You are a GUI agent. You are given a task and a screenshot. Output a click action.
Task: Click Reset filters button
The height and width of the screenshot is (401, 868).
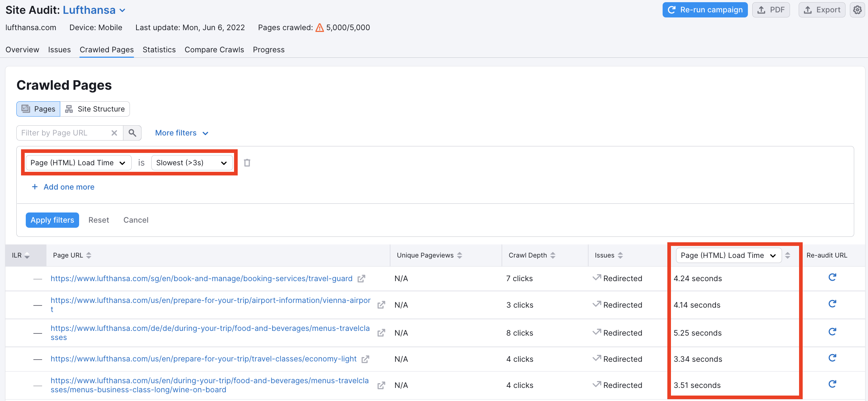click(x=99, y=220)
